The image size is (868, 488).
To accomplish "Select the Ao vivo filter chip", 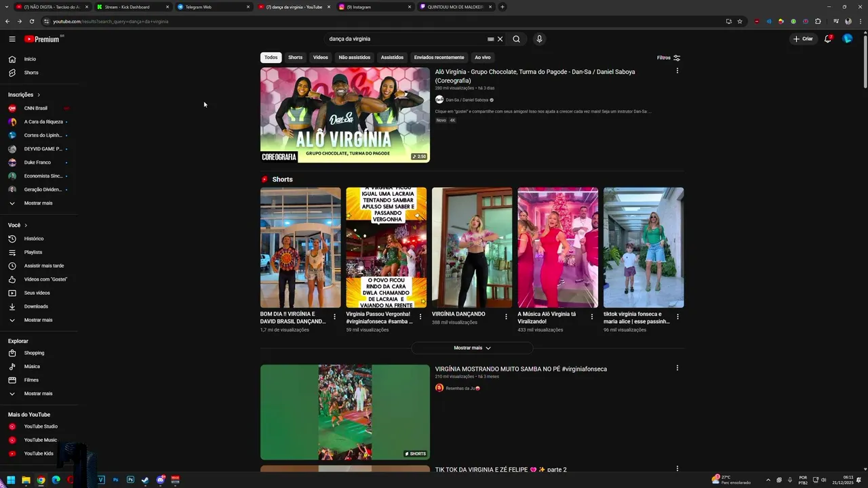I will pyautogui.click(x=482, y=58).
